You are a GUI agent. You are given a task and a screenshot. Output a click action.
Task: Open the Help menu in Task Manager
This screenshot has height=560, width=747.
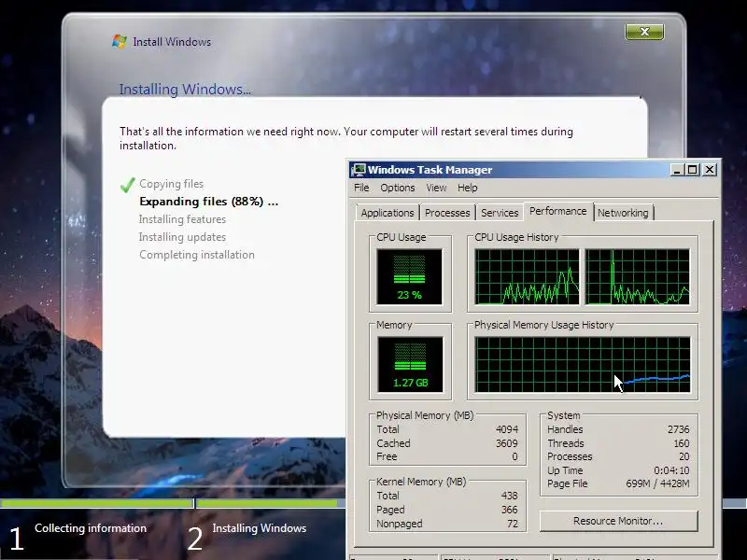tap(468, 188)
